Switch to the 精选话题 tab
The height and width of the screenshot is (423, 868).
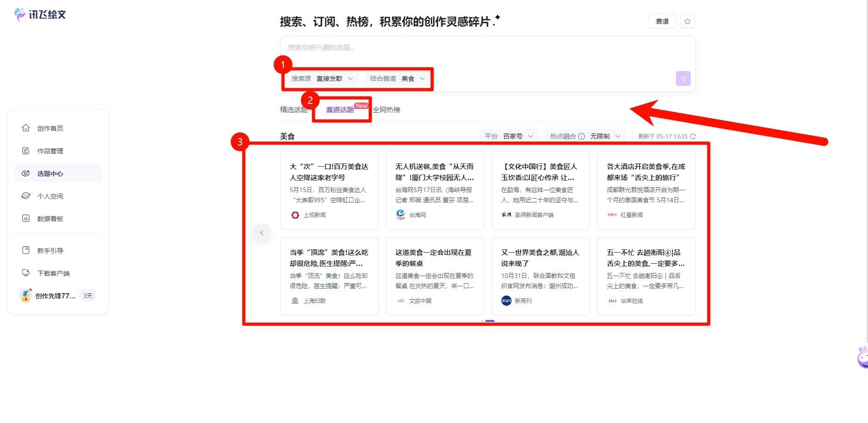tap(294, 109)
